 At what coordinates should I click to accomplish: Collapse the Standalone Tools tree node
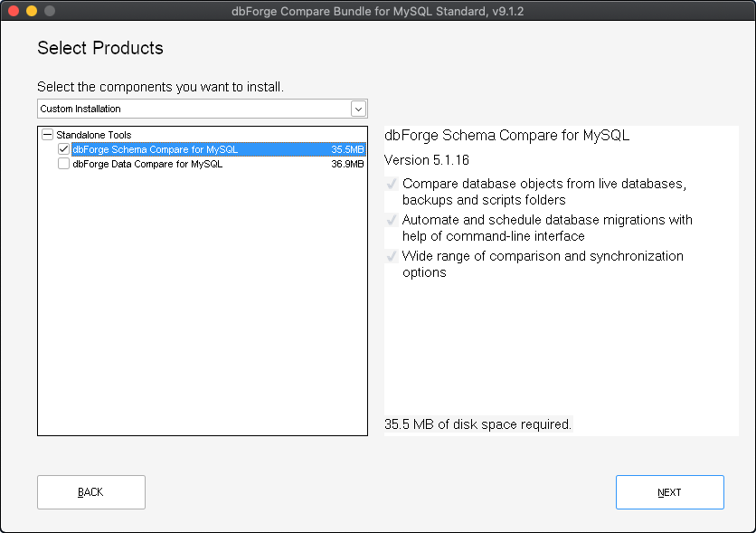(47, 135)
